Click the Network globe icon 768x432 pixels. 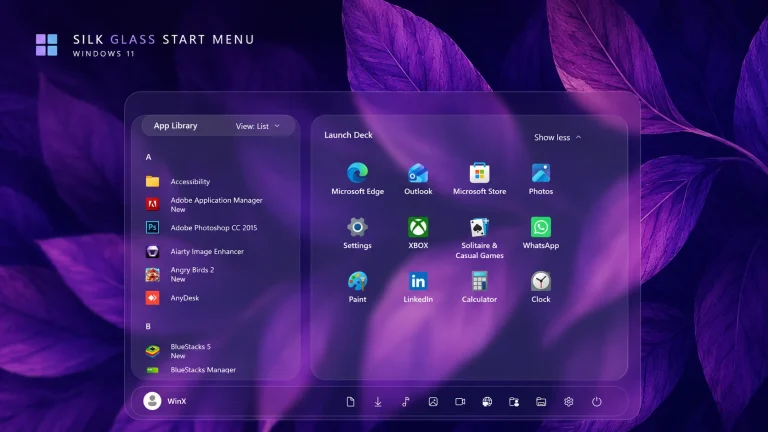487,402
